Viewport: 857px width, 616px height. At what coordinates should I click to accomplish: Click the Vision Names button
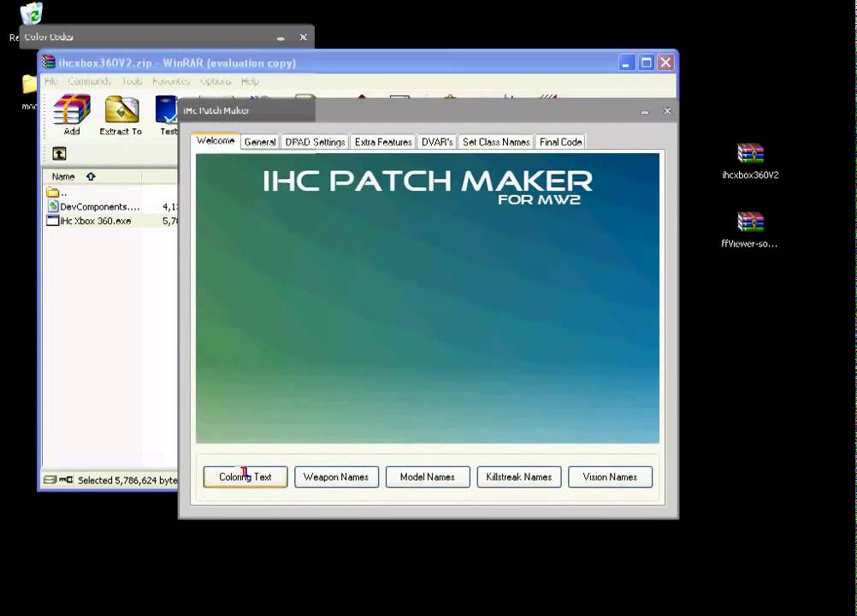pos(610,477)
